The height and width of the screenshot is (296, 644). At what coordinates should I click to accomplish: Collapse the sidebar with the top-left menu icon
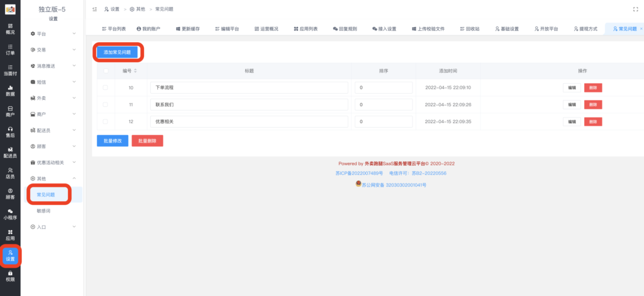click(x=94, y=9)
